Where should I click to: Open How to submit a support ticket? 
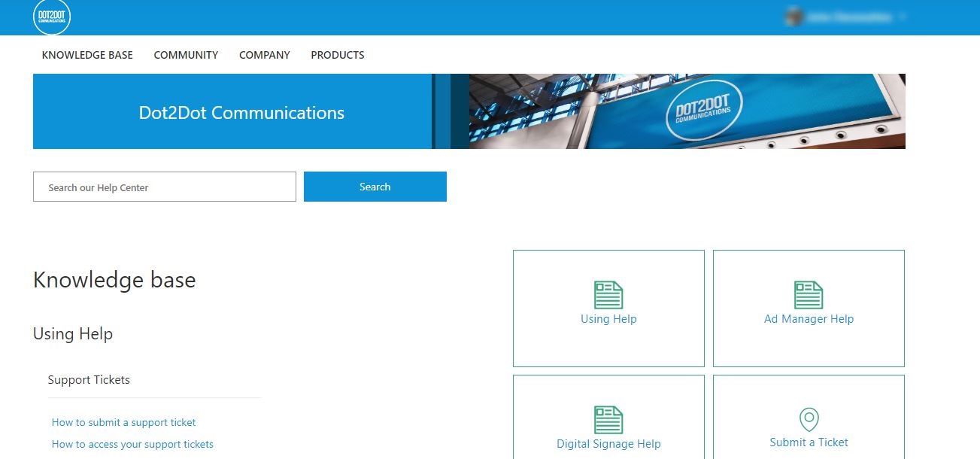(x=123, y=422)
